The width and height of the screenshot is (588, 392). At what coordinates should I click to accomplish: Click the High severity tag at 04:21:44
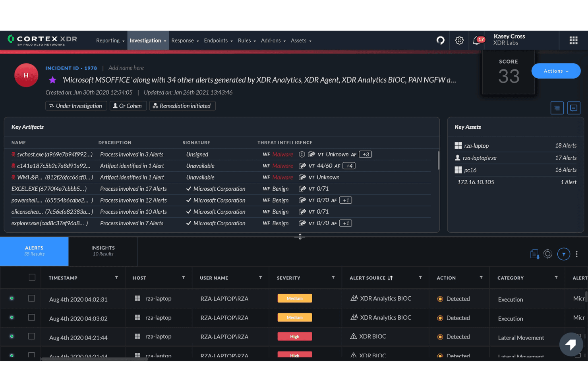(295, 336)
